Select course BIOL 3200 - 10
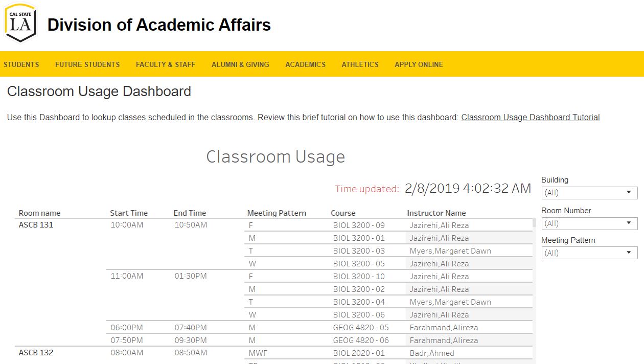This screenshot has width=644, height=364. (x=359, y=276)
